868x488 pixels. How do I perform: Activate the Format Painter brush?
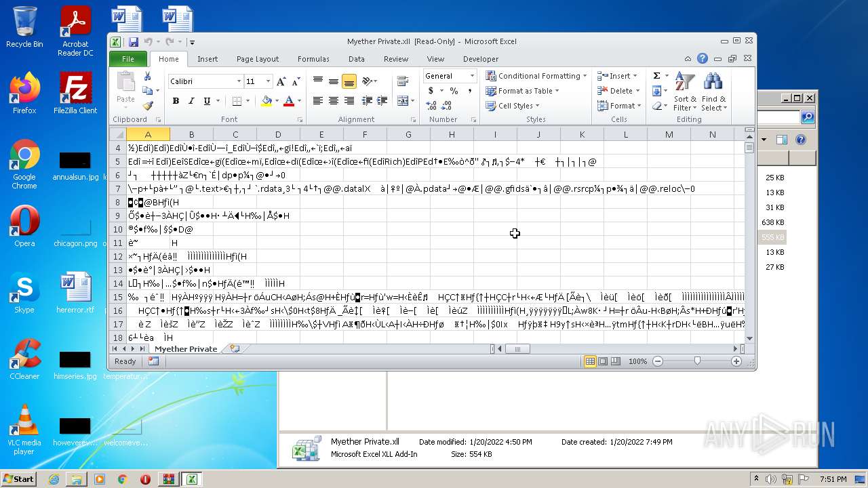pos(148,106)
